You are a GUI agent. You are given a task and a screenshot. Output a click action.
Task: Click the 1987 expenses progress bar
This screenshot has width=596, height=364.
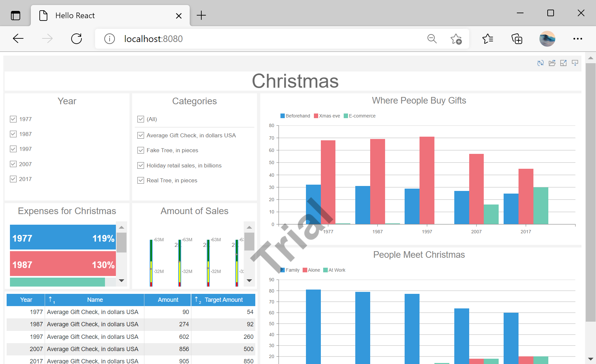63,264
